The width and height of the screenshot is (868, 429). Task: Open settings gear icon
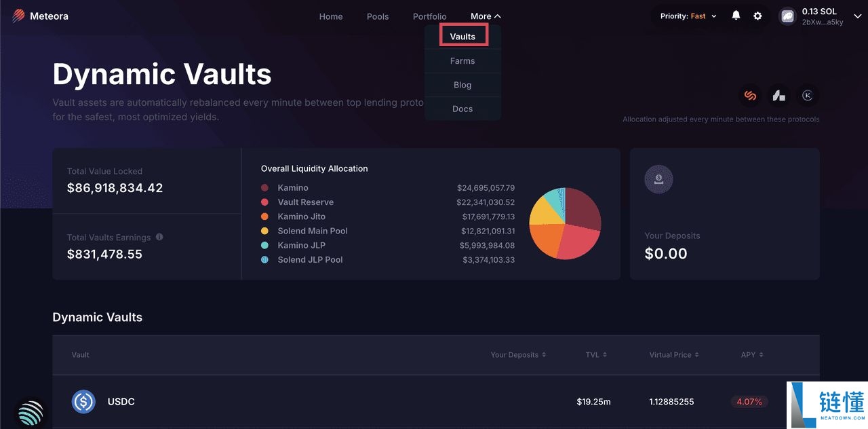pos(757,16)
